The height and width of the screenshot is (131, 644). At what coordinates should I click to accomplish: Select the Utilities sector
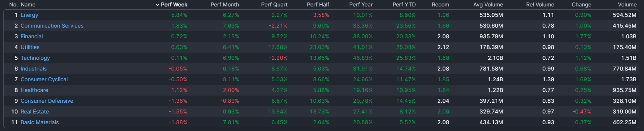(x=30, y=47)
